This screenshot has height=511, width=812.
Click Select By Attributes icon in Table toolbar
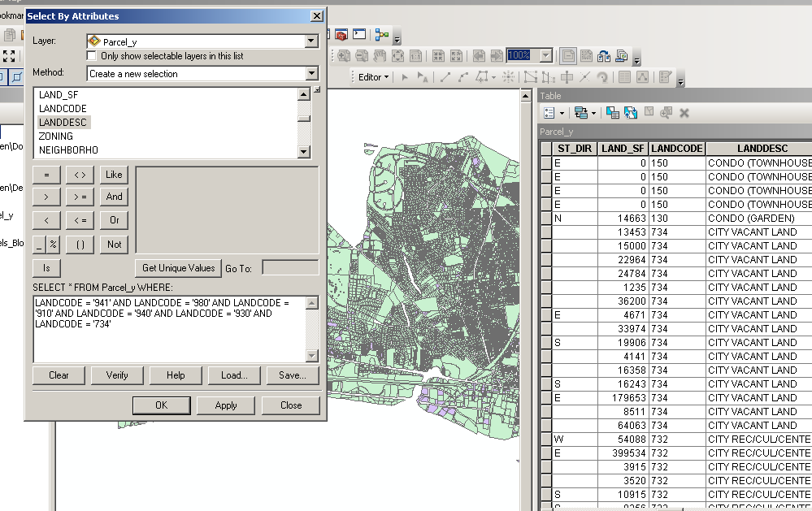tap(613, 113)
